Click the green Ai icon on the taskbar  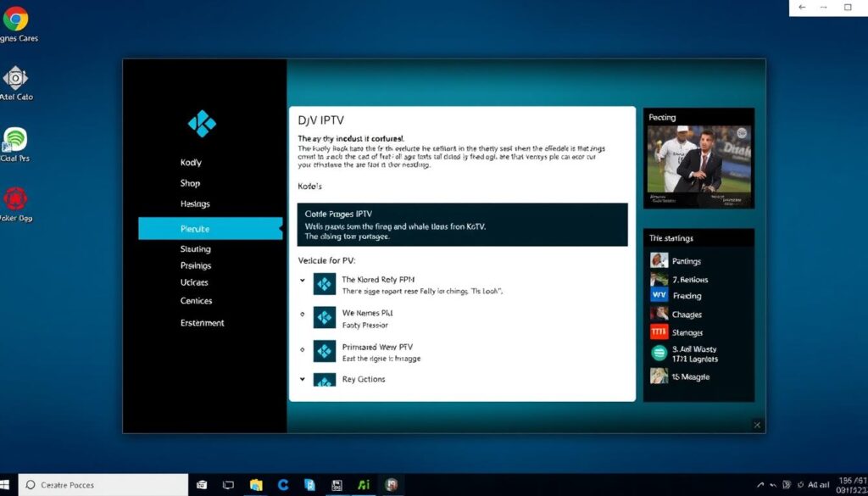[364, 484]
